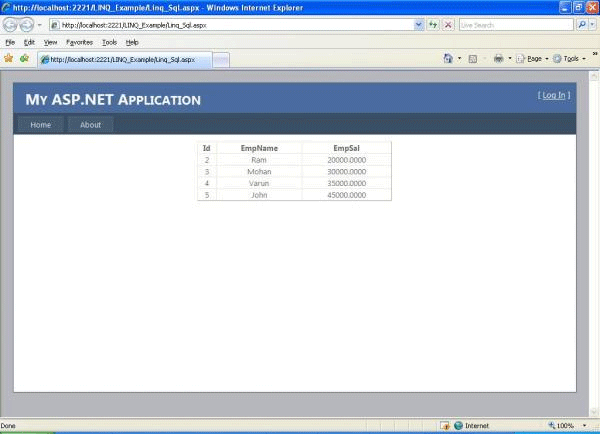600x434 pixels.
Task: Click the vertical scrollbar down arrow
Action: (x=594, y=412)
